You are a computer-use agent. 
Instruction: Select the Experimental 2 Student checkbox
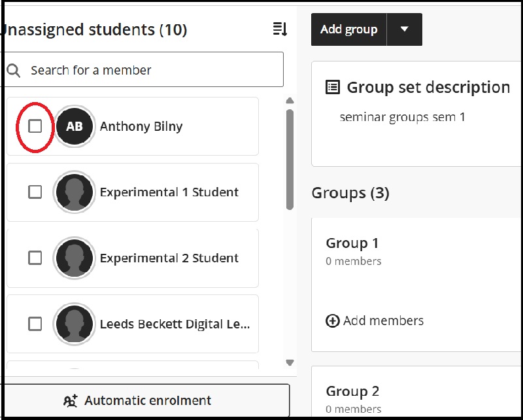pyautogui.click(x=35, y=258)
